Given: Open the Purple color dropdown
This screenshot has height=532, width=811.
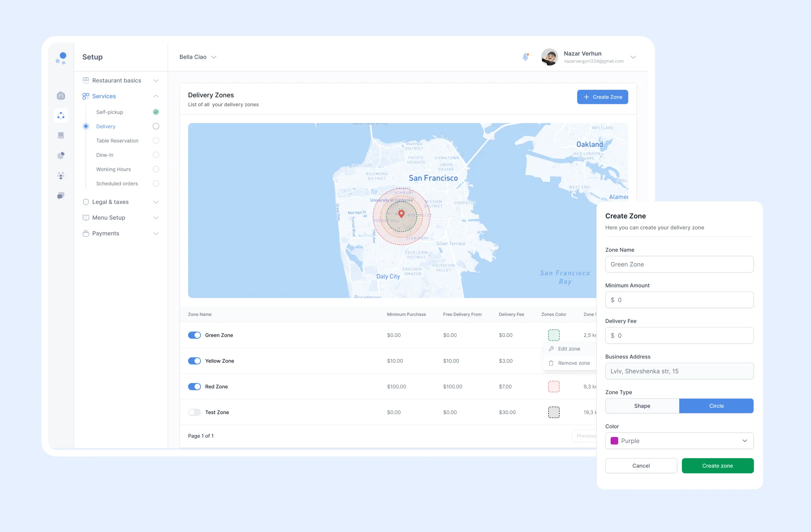Looking at the screenshot, I should [679, 441].
